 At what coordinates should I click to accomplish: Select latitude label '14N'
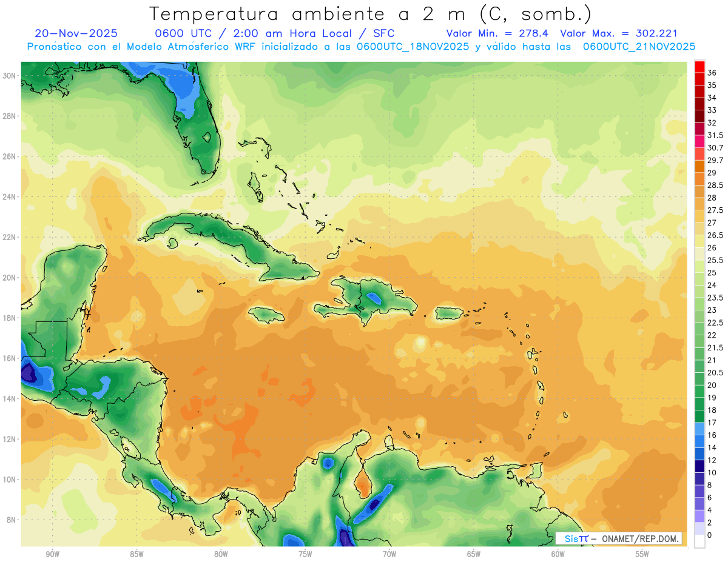coord(9,398)
